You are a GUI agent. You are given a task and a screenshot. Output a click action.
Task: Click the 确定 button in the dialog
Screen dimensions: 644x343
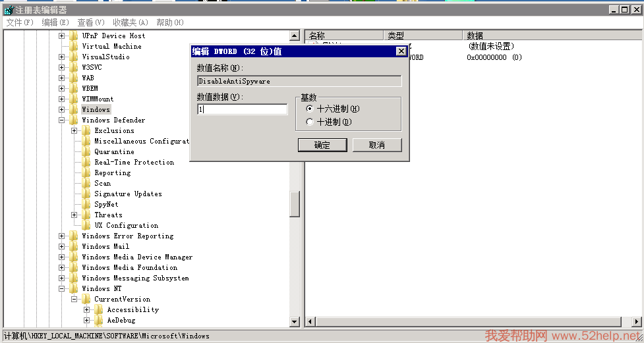click(322, 145)
